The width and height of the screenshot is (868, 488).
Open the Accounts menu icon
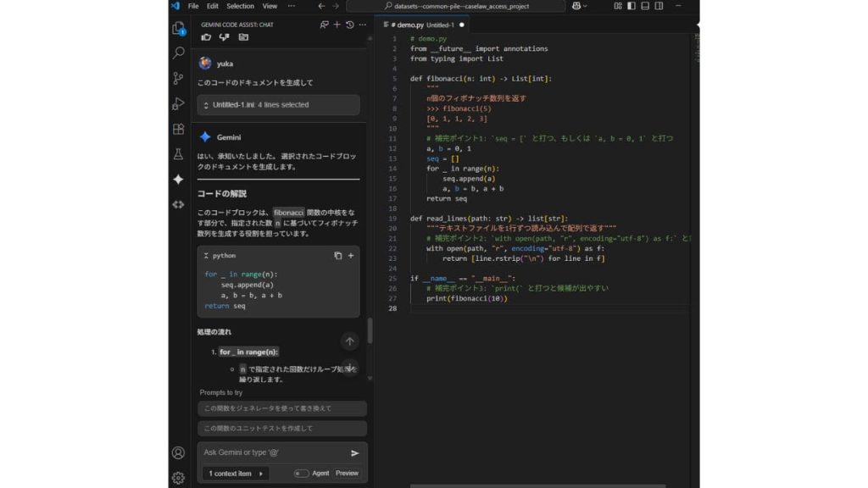tap(178, 452)
